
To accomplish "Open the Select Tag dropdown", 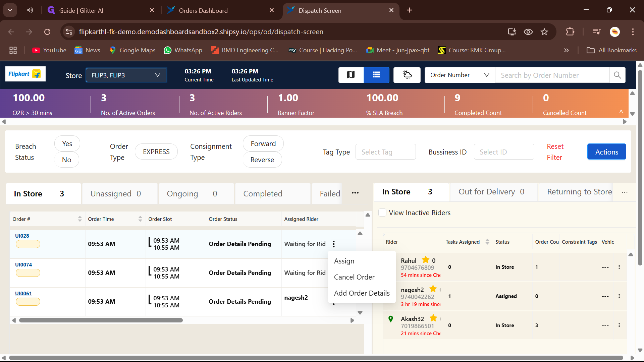I will click(385, 152).
